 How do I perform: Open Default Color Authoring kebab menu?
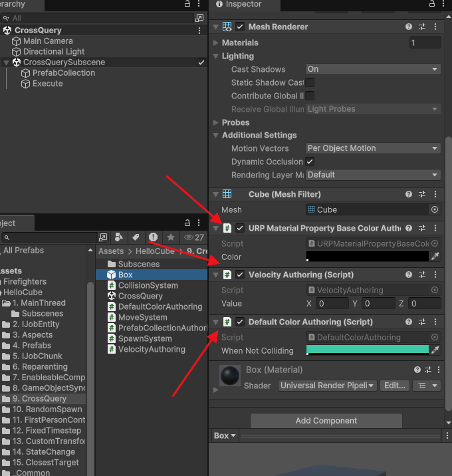click(x=435, y=322)
